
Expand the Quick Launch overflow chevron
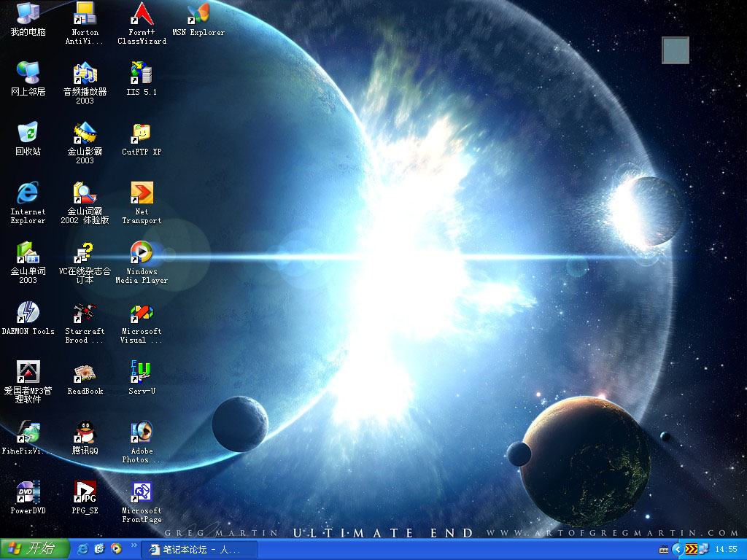[134, 545]
